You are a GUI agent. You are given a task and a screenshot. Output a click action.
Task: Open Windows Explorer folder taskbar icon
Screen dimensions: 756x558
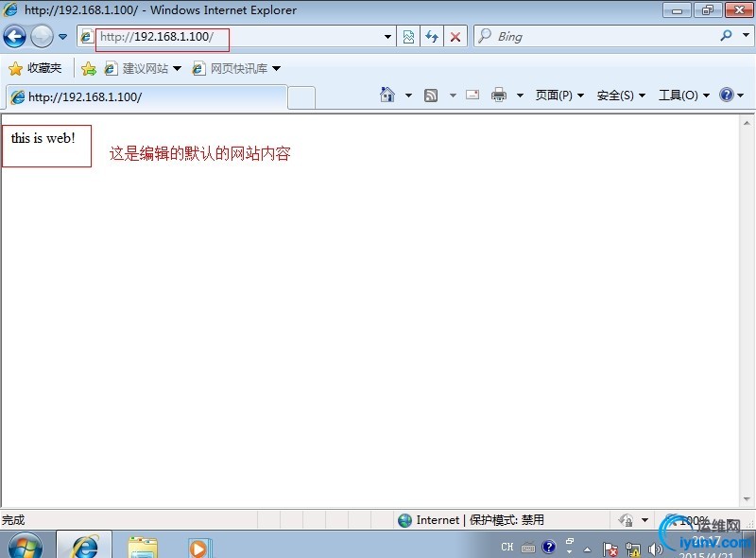(143, 547)
